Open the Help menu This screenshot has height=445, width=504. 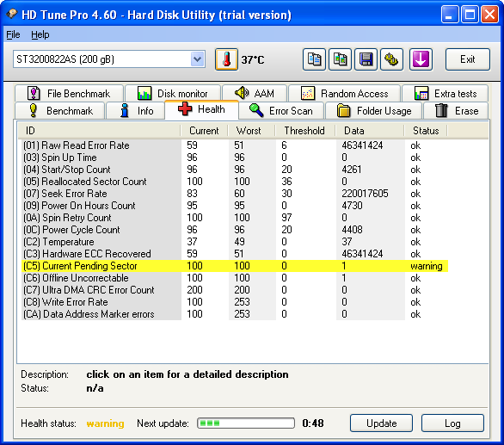click(40, 34)
